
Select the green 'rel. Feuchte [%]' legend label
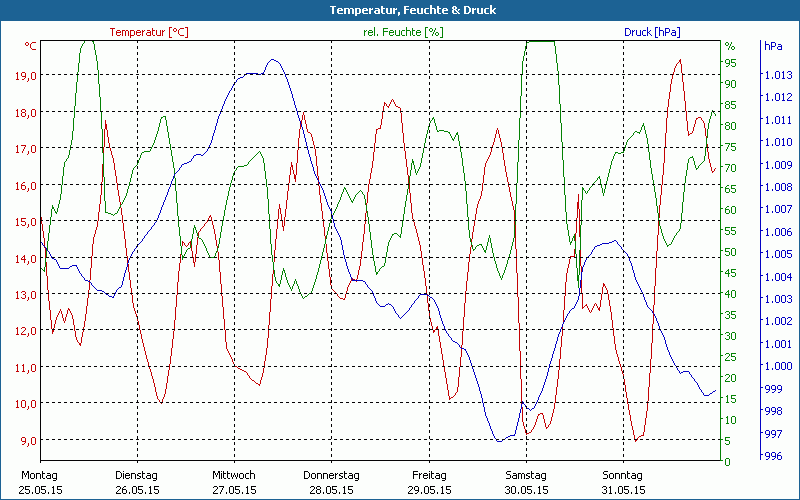(402, 32)
